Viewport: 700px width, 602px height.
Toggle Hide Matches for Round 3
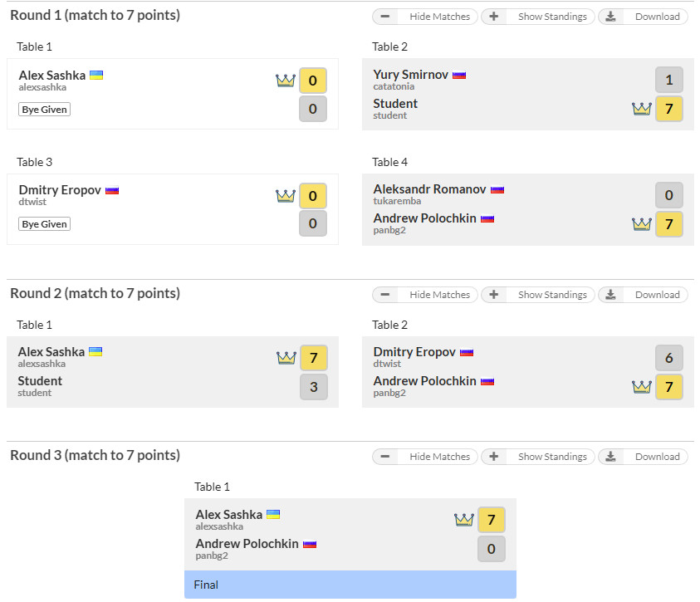425,457
